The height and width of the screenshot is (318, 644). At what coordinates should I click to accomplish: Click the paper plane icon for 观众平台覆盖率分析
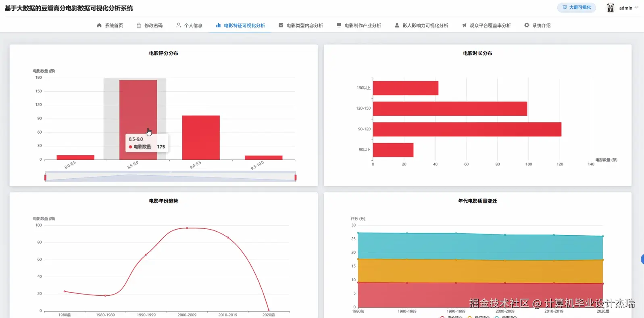coord(464,25)
